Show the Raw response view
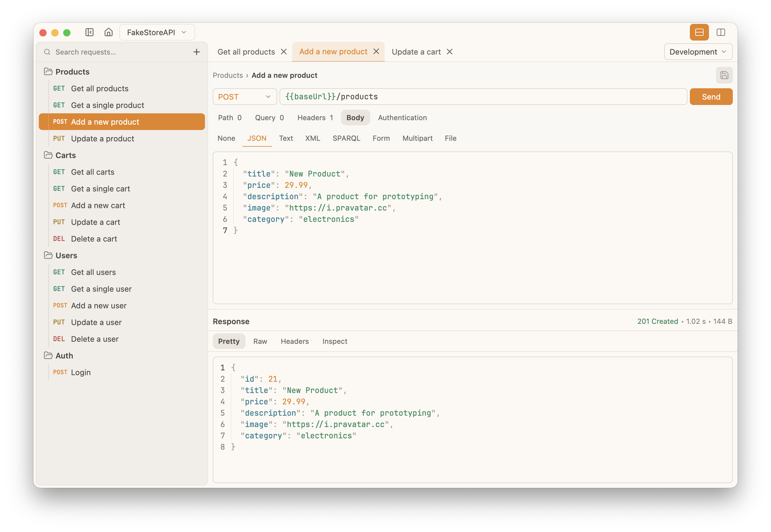This screenshot has width=771, height=532. coord(260,341)
